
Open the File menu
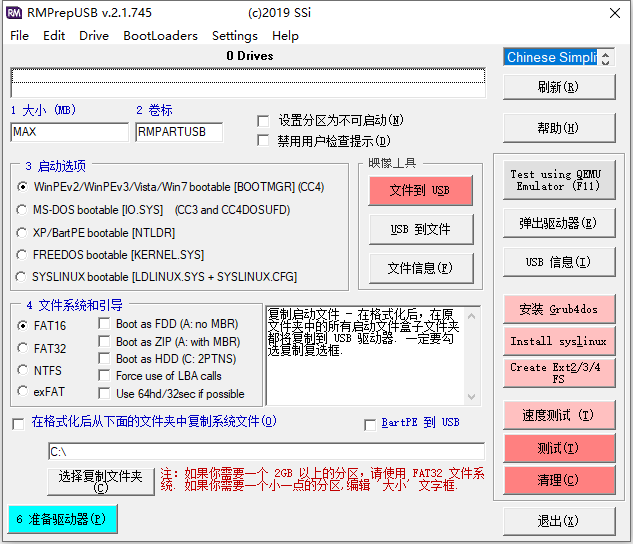(x=19, y=36)
